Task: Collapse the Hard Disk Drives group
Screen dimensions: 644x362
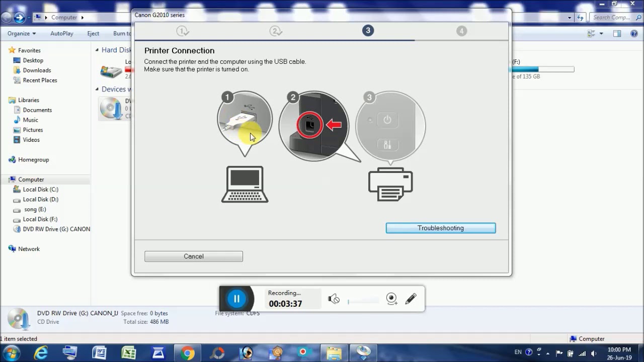Action: 97,50
